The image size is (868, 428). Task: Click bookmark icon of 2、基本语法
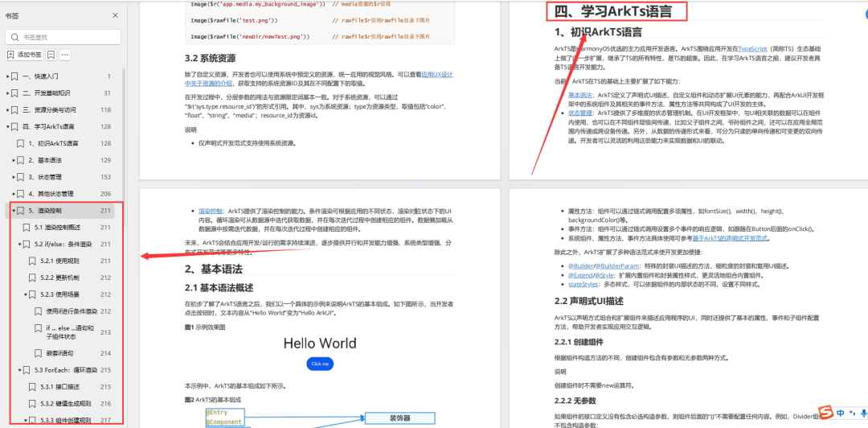[x=20, y=160]
